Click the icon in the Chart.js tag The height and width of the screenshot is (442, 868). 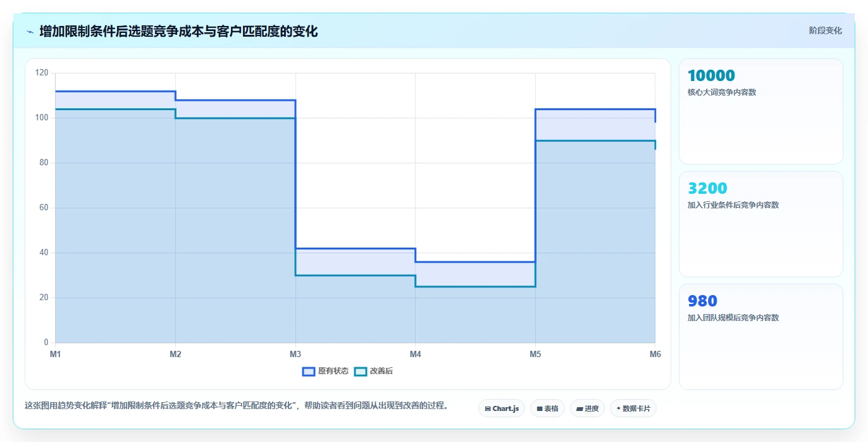[x=488, y=409]
